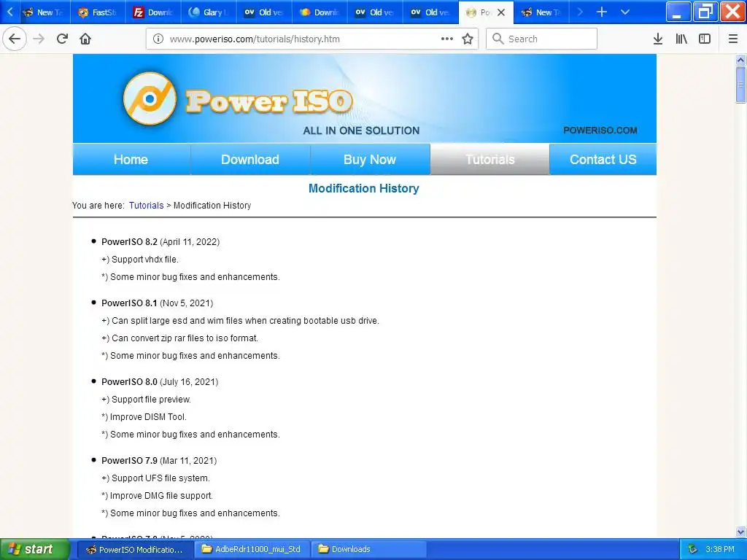Click the POWERISO.COM banner text
747x560 pixels.
pos(600,130)
